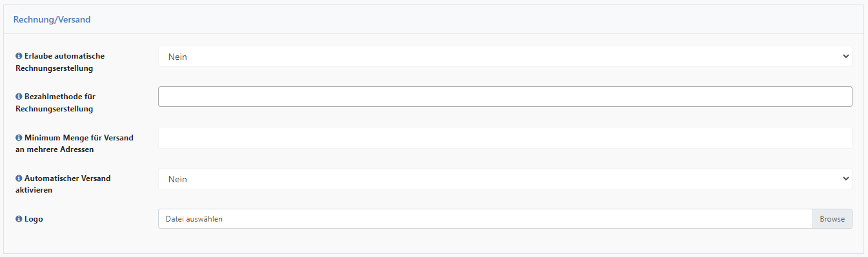This screenshot has height=257, width=868.
Task: Click info icon beside Bezahlmethode für Rechnungserstellung
Action: coord(18,97)
